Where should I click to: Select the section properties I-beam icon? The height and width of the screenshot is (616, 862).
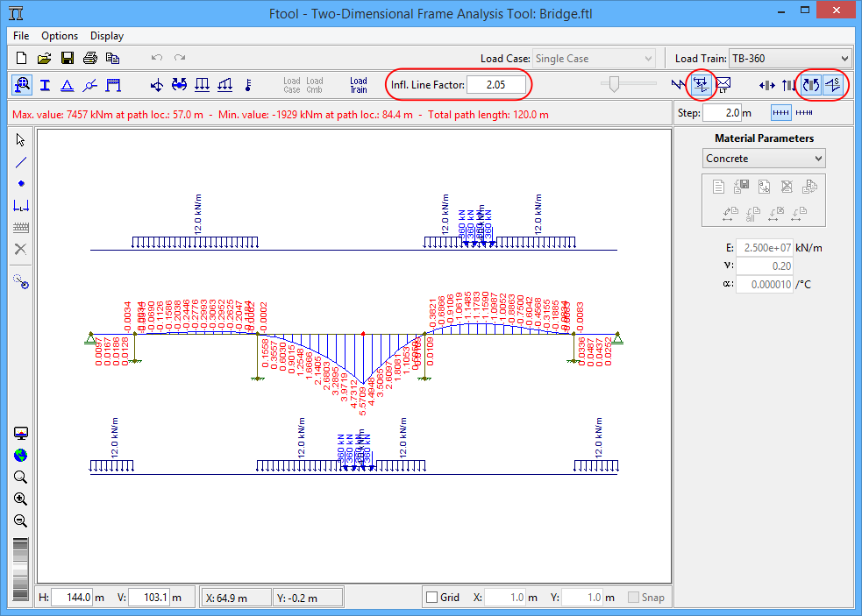(44, 85)
